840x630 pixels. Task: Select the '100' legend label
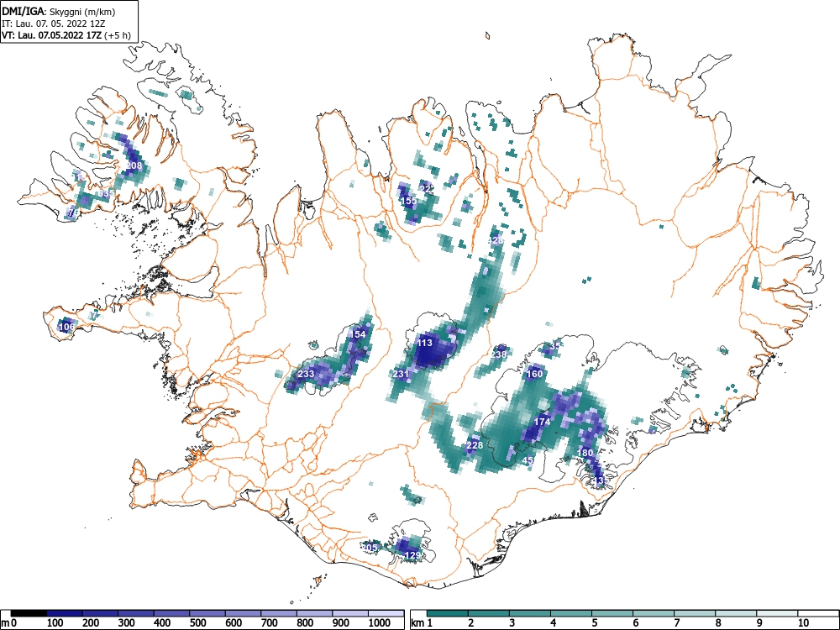point(55,623)
